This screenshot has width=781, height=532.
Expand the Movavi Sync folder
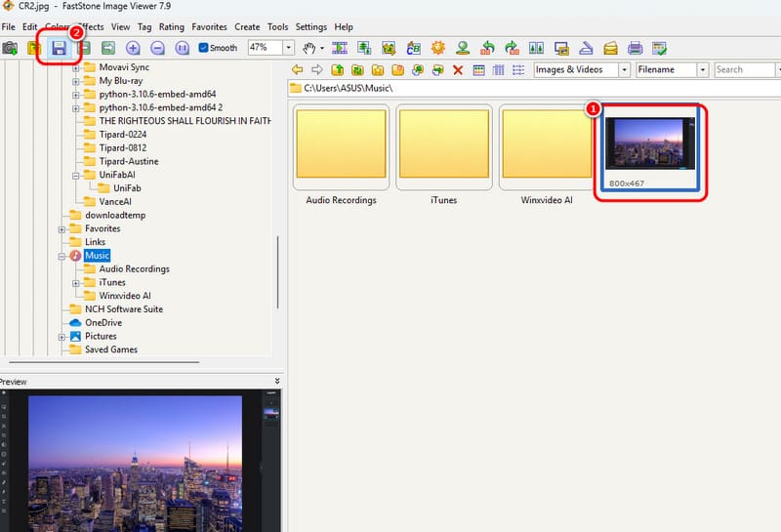pyautogui.click(x=76, y=67)
